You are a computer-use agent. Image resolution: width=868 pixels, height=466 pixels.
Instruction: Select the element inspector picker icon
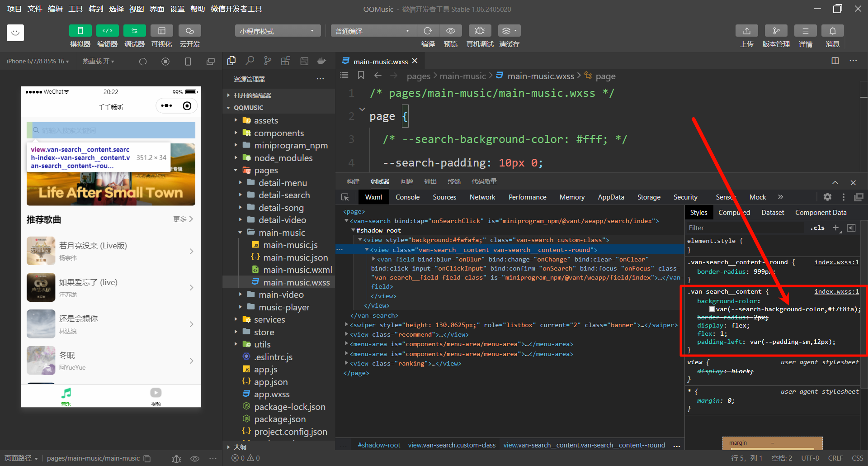(x=345, y=197)
